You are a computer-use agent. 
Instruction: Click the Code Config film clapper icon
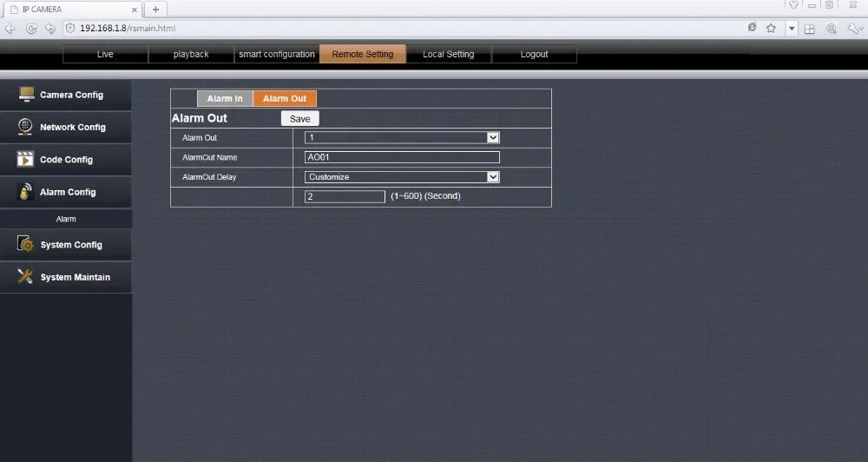click(x=25, y=159)
